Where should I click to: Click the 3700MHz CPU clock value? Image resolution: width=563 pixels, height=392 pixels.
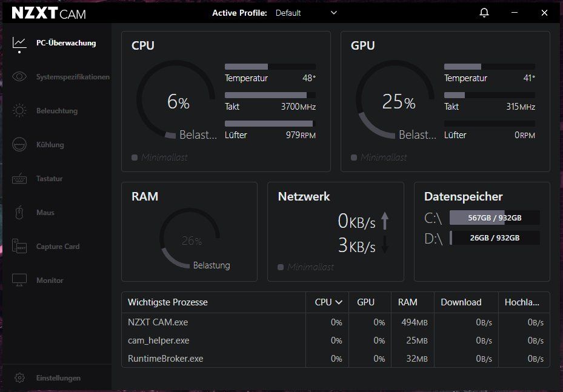298,107
